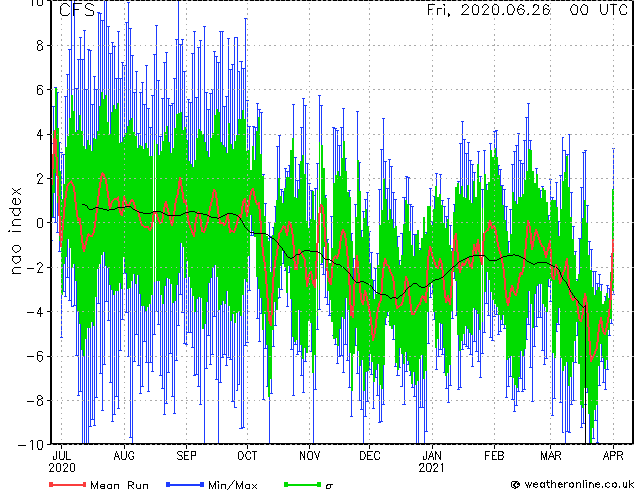Click the y-axis value -10
Viewport: 634px width, 490px height.
point(31,445)
